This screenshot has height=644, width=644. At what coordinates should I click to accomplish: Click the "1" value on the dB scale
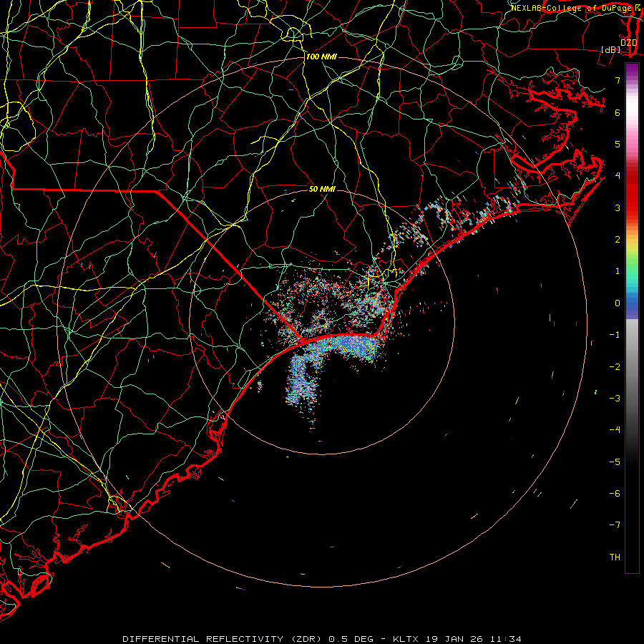618,271
